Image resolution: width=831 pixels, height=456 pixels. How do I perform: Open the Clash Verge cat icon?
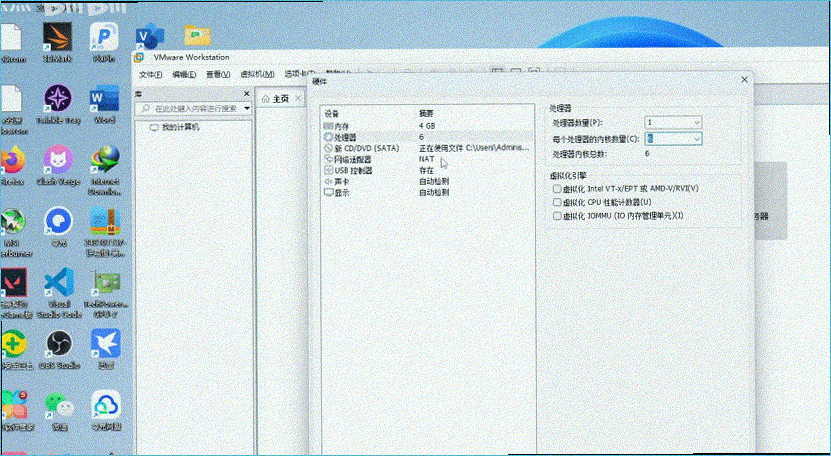(58, 161)
